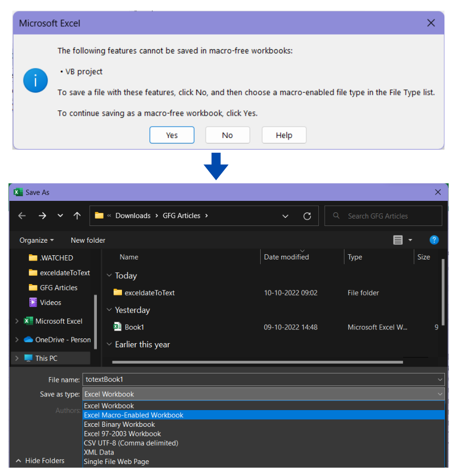The image size is (457, 476).
Task: Go back in Save As navigation
Action: click(x=22, y=216)
